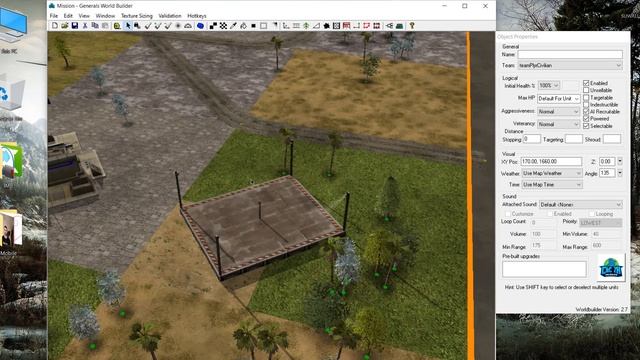This screenshot has width=640, height=360.
Task: Open the Window menu
Action: point(105,16)
